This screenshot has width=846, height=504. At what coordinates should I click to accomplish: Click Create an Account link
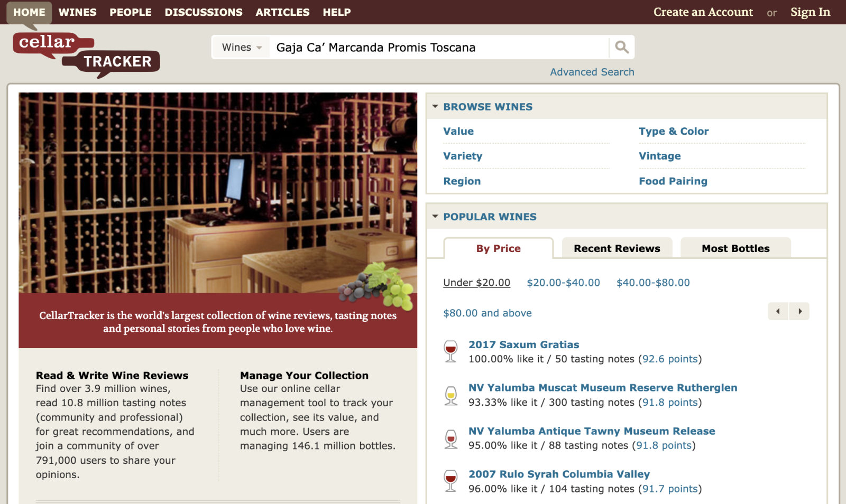(x=703, y=12)
